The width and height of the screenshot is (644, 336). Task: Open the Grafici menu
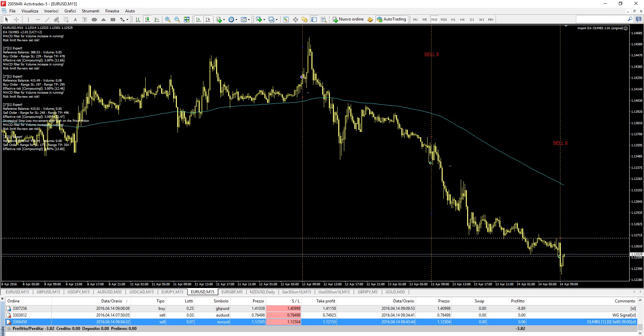click(70, 11)
